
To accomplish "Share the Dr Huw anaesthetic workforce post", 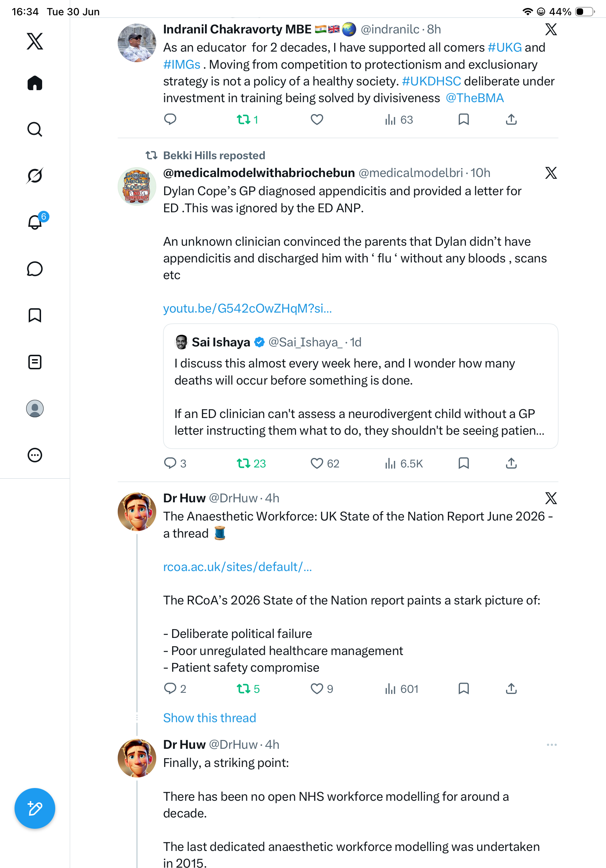I will tap(511, 689).
